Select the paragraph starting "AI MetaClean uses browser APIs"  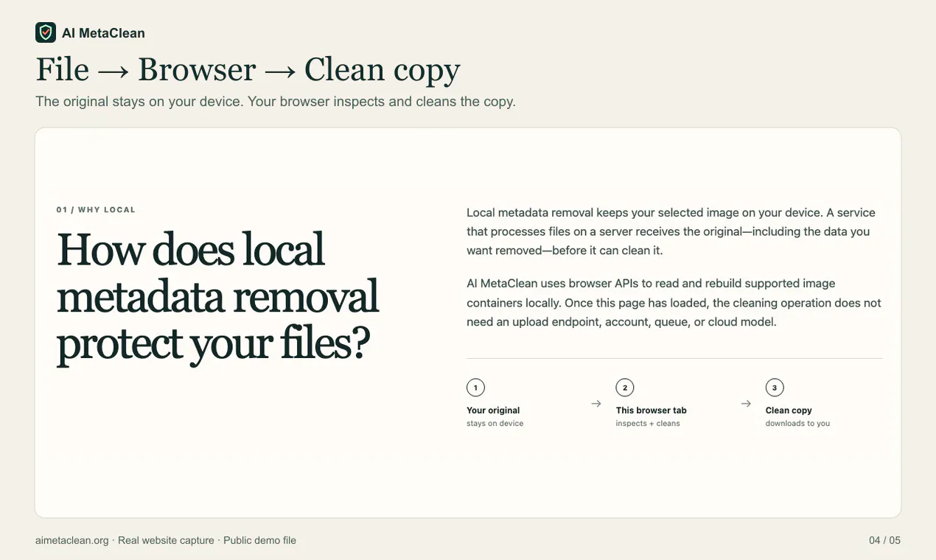[674, 303]
